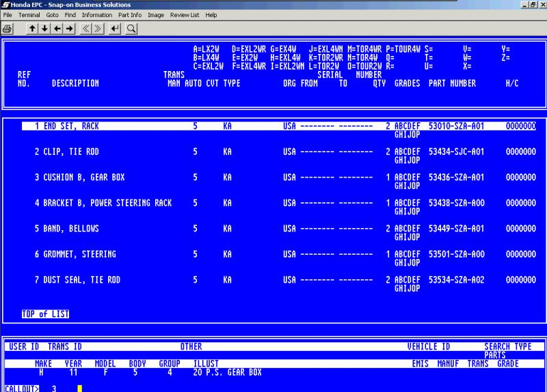Open the Part Info menu

click(x=130, y=15)
